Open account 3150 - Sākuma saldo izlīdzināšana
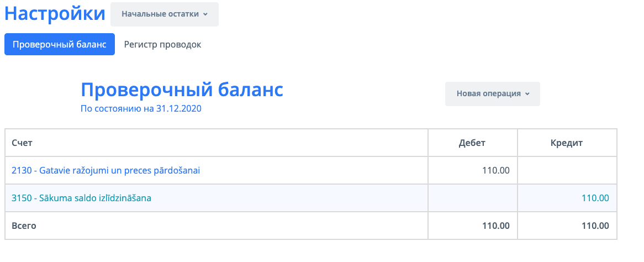This screenshot has height=262, width=644. pyautogui.click(x=81, y=198)
